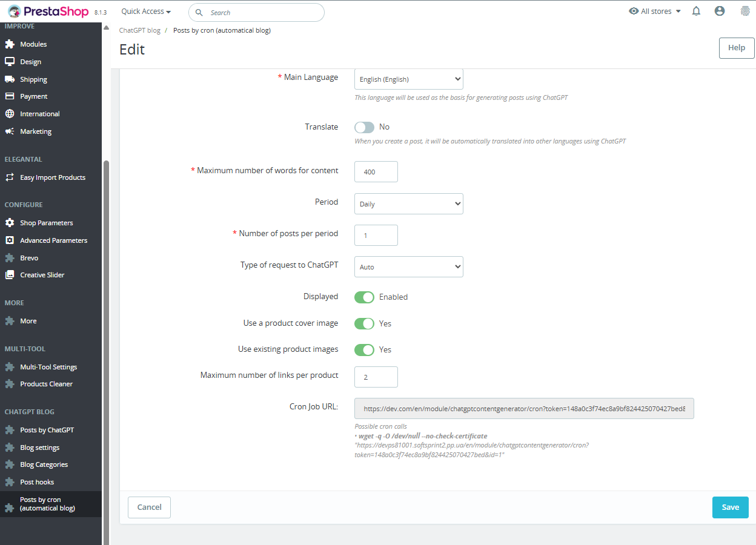Click the International globe icon
The image size is (756, 545).
coord(10,114)
